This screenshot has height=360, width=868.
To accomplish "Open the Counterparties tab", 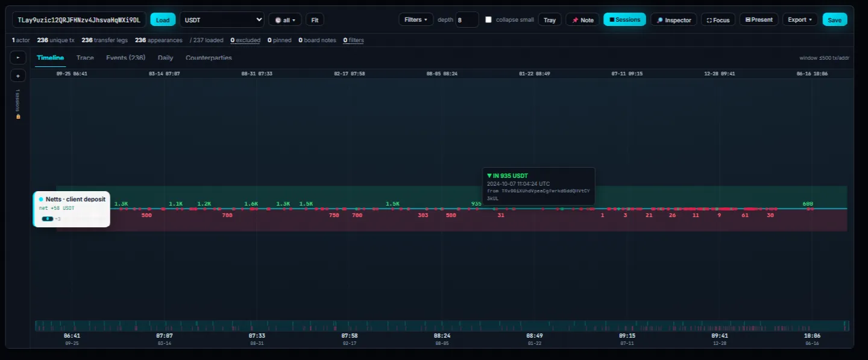I will (209, 58).
